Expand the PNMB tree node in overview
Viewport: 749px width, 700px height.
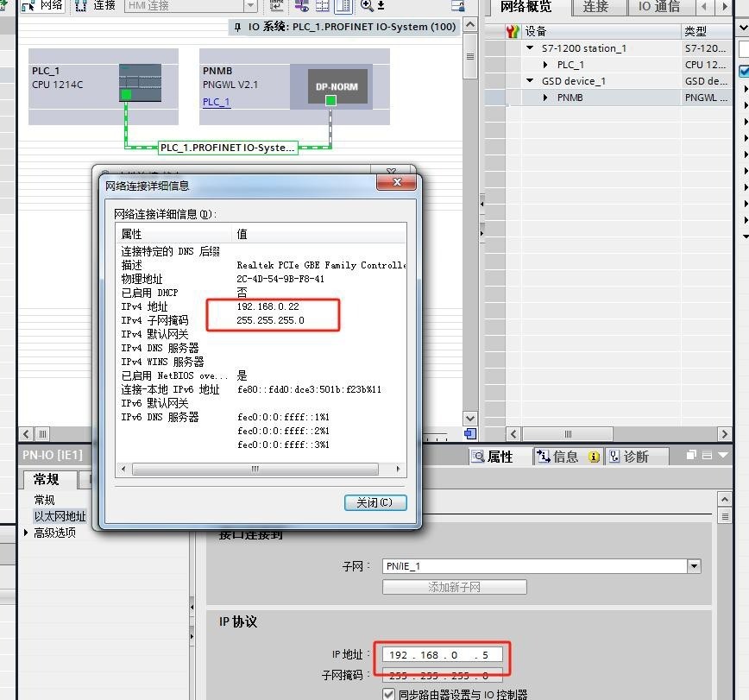tap(545, 98)
